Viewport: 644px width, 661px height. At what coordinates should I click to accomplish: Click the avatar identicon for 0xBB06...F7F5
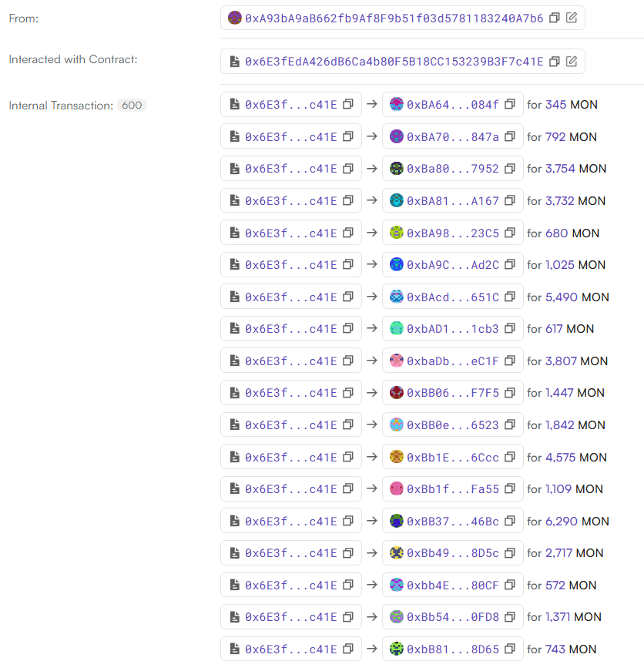(x=397, y=393)
